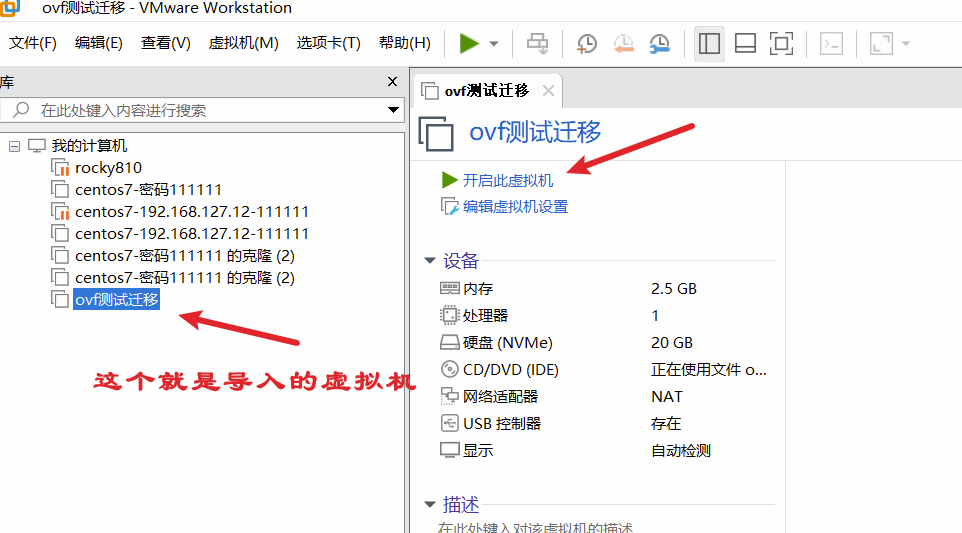Click the hard disk icon
The image size is (962, 533).
click(x=449, y=342)
